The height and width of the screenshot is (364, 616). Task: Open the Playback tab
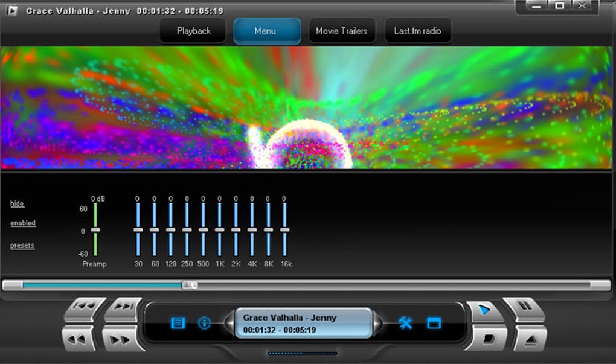point(193,31)
